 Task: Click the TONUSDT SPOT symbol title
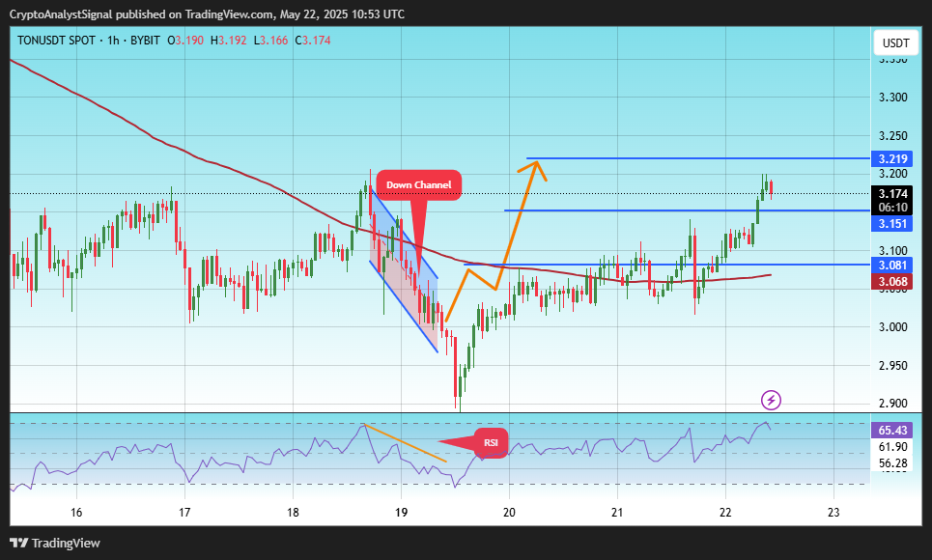(x=56, y=41)
